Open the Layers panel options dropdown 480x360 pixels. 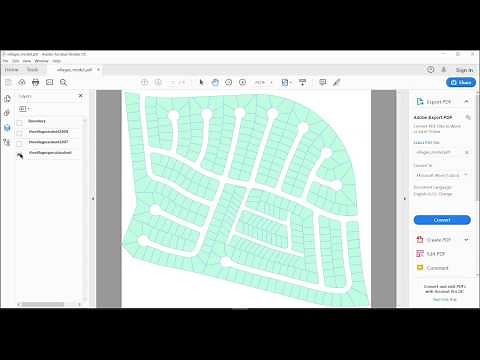(25, 109)
